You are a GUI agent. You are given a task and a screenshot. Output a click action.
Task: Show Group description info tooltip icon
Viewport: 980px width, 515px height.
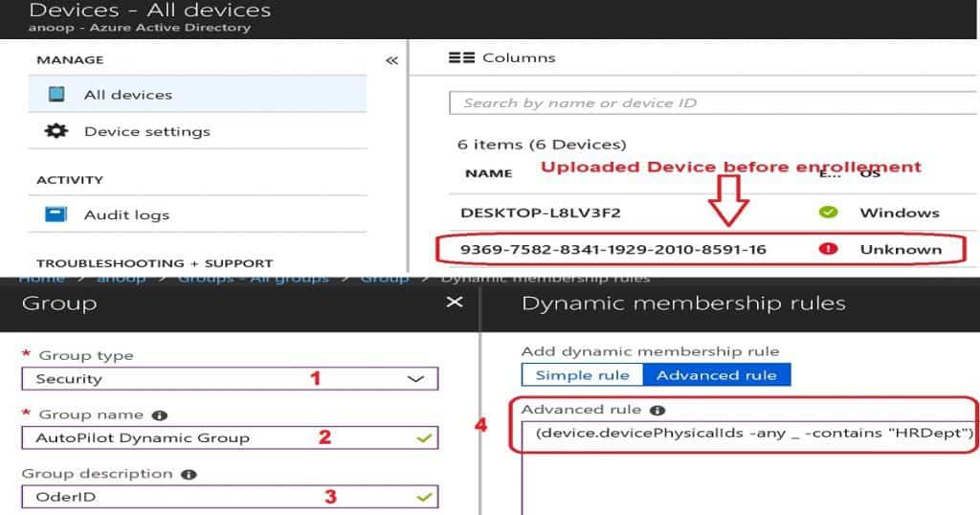tap(189, 475)
